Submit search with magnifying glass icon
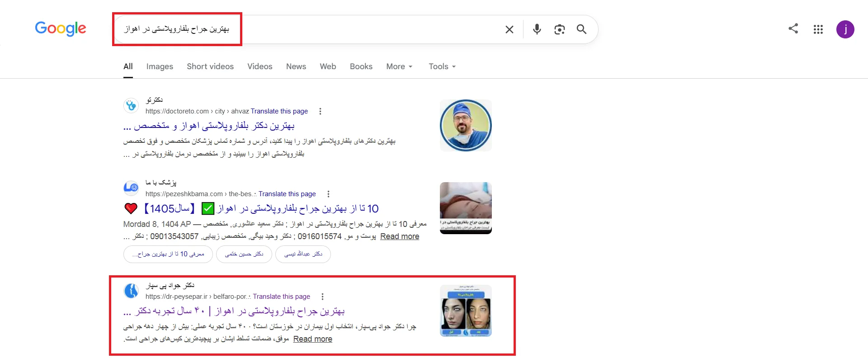 point(581,29)
